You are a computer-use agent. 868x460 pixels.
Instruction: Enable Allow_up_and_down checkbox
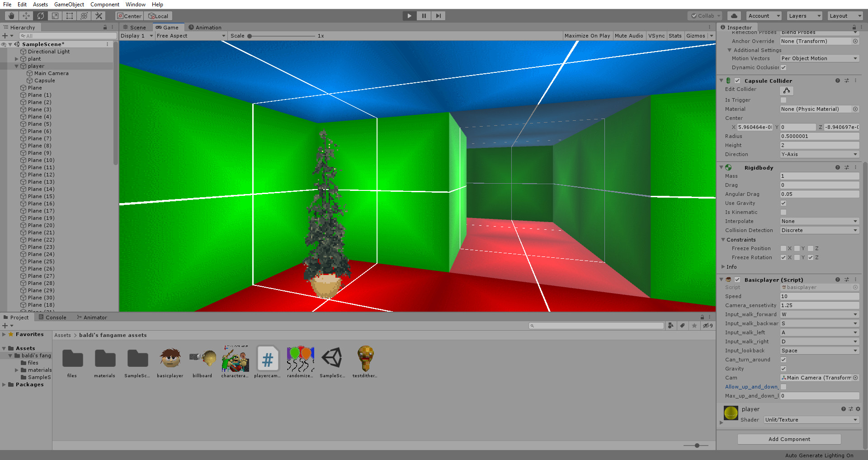click(x=783, y=387)
